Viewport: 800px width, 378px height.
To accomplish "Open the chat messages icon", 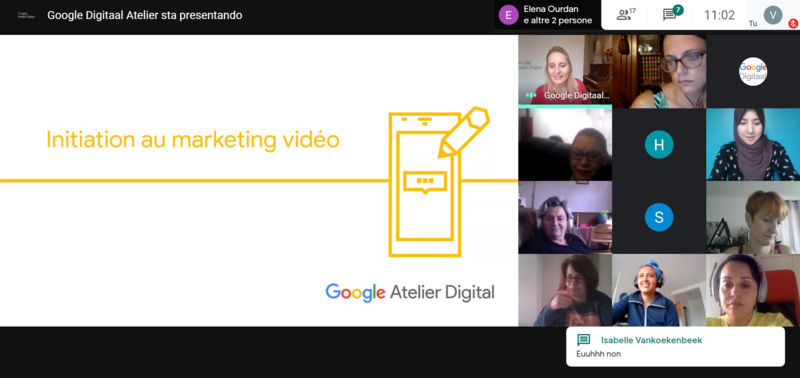I will point(672,14).
